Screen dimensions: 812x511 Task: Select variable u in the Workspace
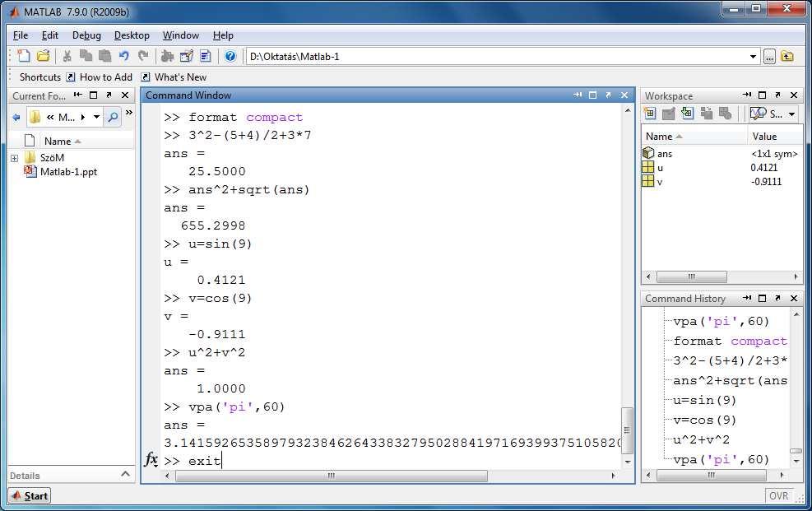tap(660, 167)
